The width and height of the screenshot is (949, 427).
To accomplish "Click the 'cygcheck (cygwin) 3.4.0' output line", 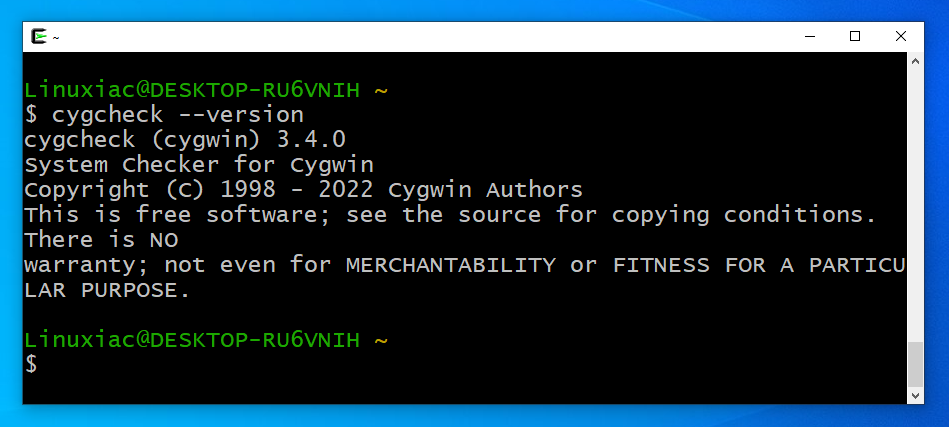I will tap(185, 140).
